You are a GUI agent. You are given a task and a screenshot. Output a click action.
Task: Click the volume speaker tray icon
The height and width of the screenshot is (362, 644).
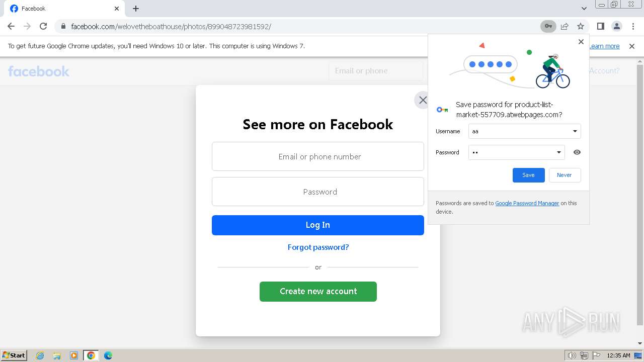[x=572, y=355]
